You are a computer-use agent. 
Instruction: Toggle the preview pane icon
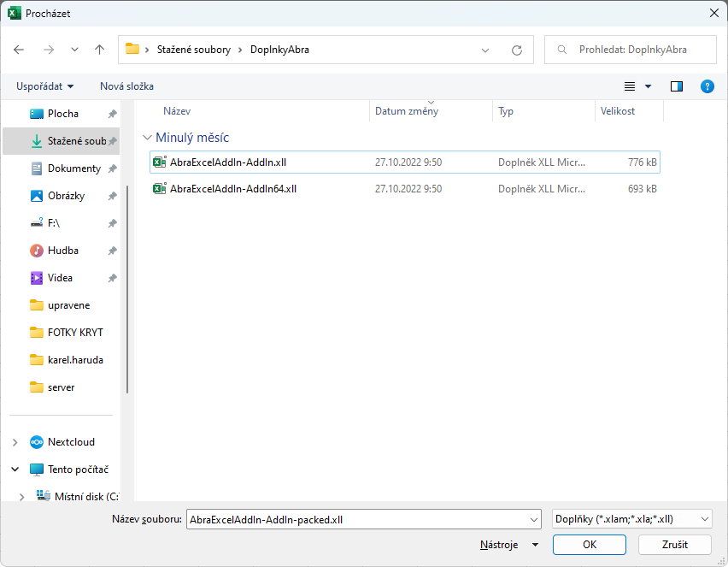[x=677, y=86]
